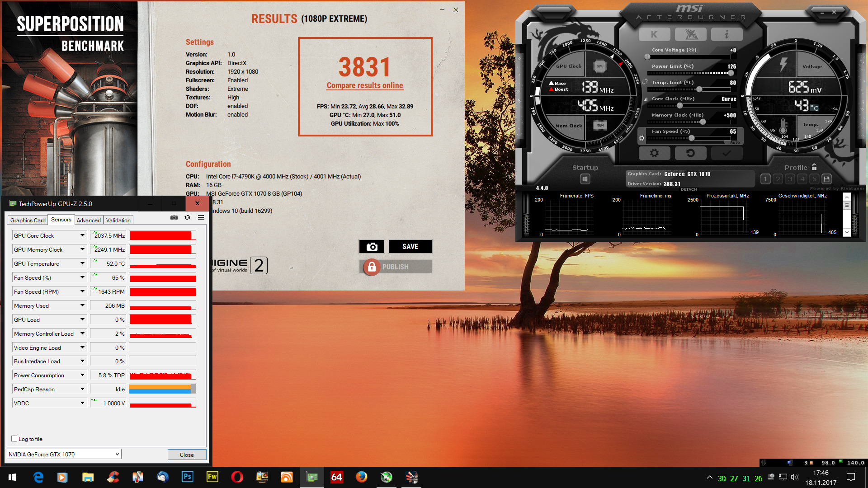Open the Advanced tab in GPU-Z
The image size is (868, 488).
coord(89,221)
